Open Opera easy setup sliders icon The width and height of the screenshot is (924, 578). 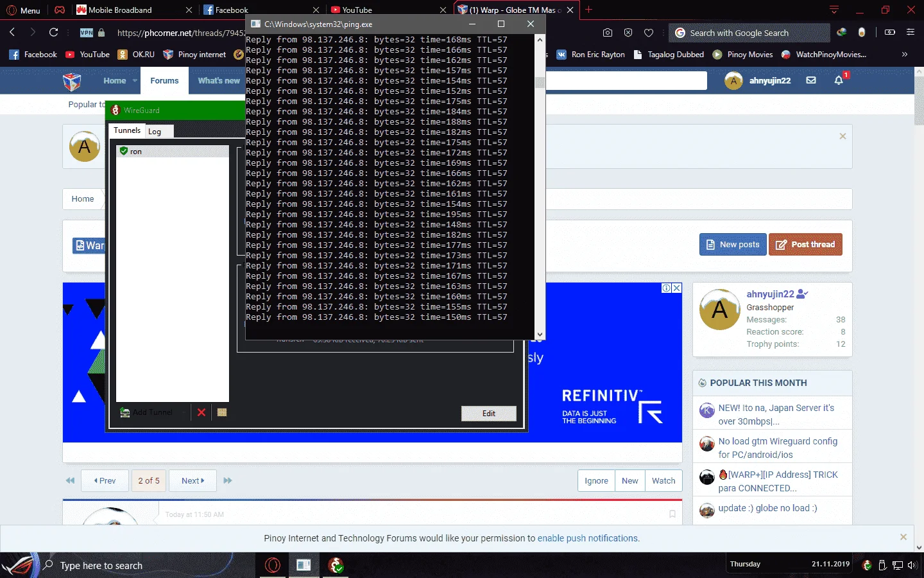(x=910, y=32)
